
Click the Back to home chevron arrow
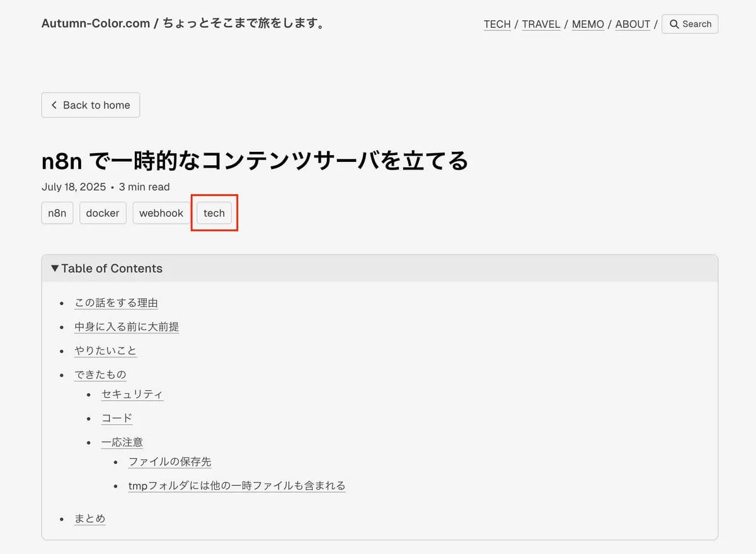[x=54, y=105]
